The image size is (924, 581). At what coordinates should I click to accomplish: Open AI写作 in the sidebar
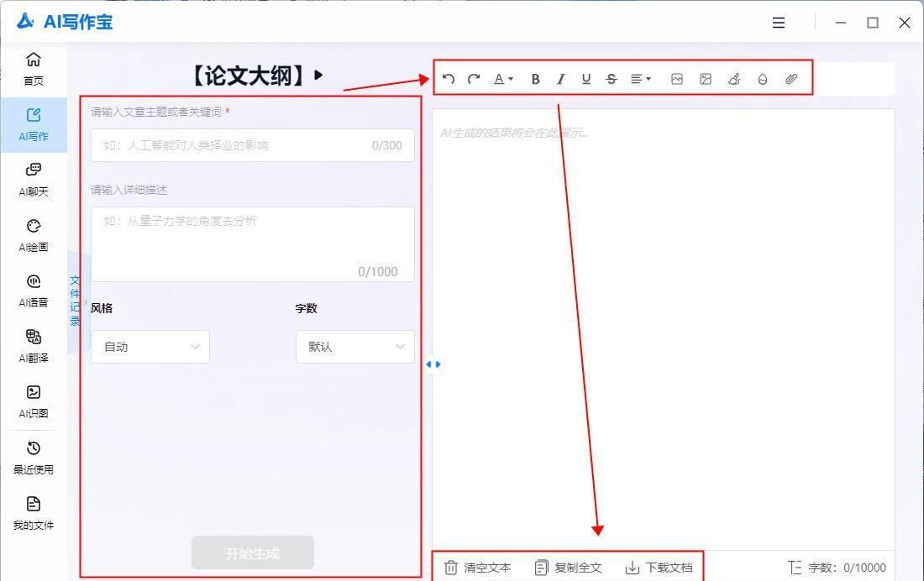click(34, 124)
